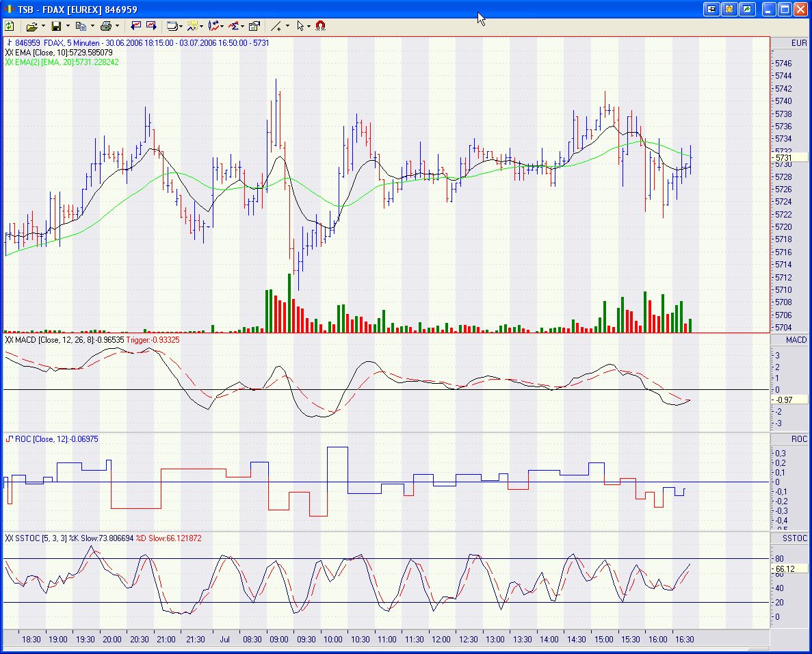Expand the sigma indicator dropdown arrow
This screenshot has width=812, height=654.
242,27
